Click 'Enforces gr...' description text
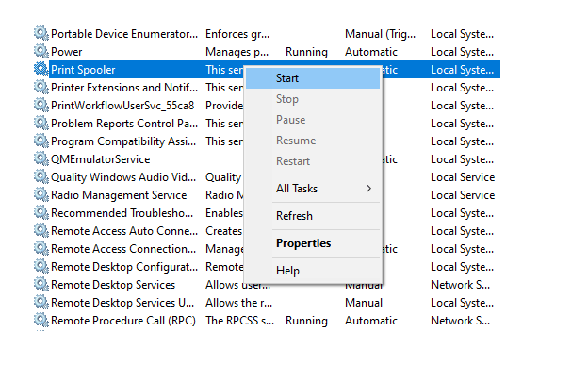The height and width of the screenshot is (366, 588). coord(237,34)
